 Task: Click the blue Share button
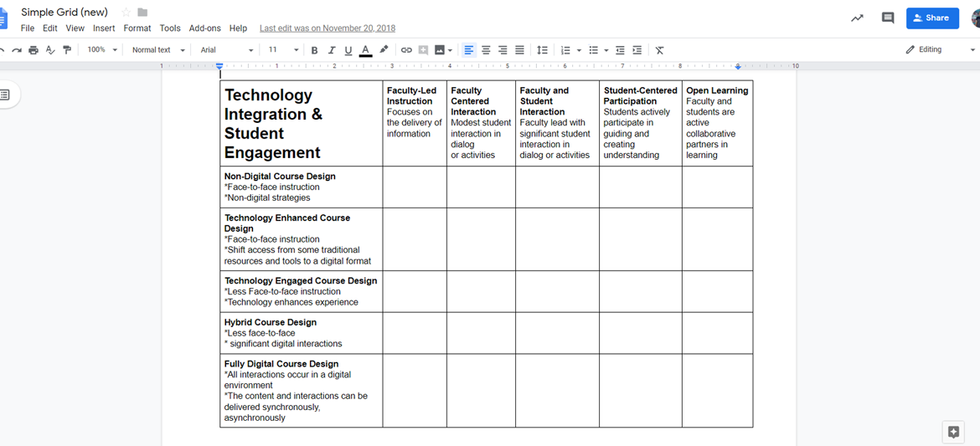tap(931, 18)
